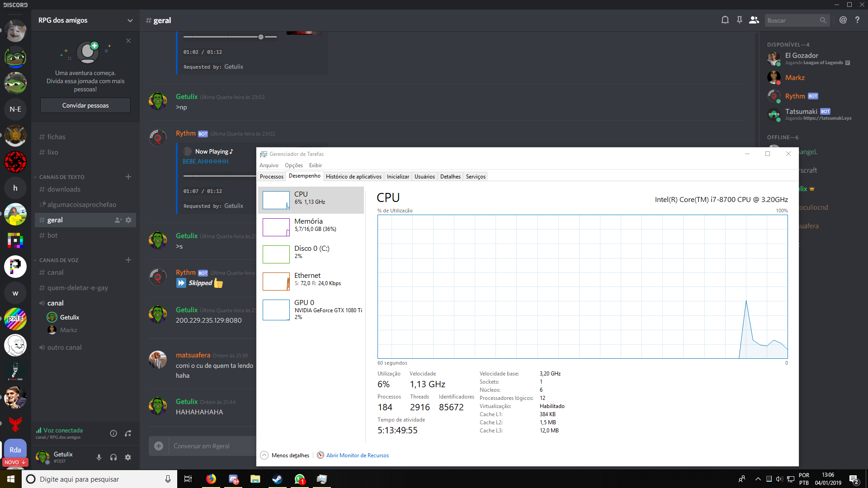
Task: Open the Rda server icon
Action: tap(15, 450)
